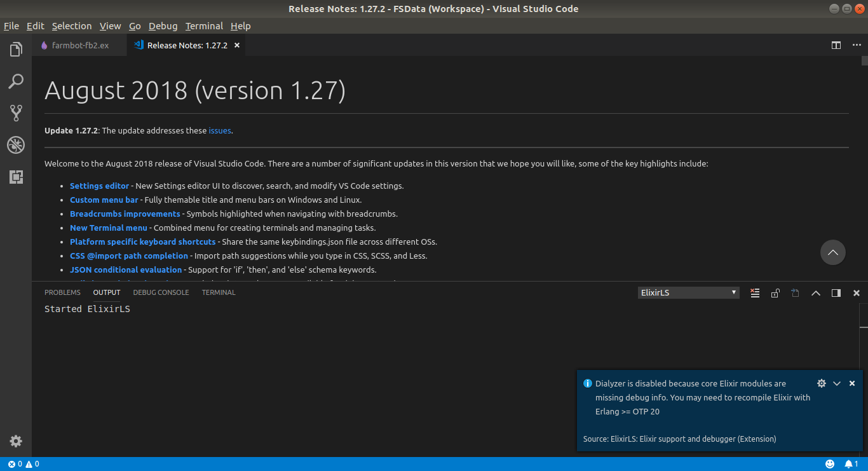Click the issues link in update notes

(219, 130)
